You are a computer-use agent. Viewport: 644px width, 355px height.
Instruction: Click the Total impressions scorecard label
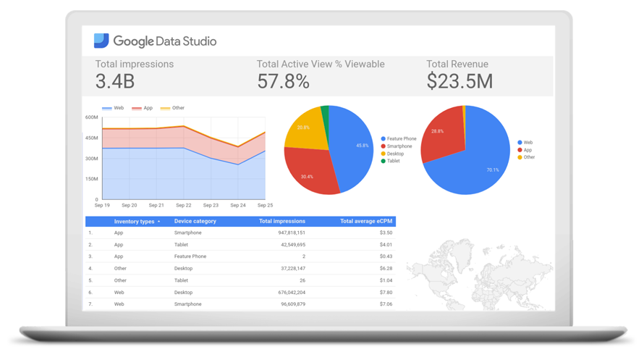click(135, 64)
